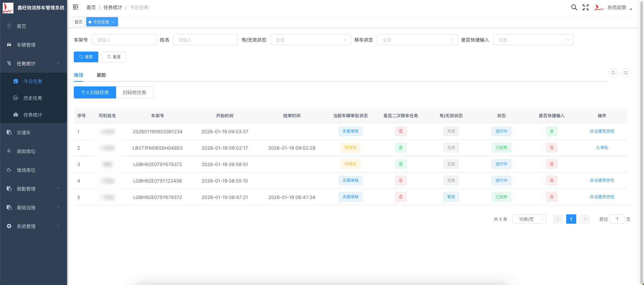The height and width of the screenshot is (285, 644).
Task: Click end time 2026-01-19 08:47:34
Action: [292, 197]
